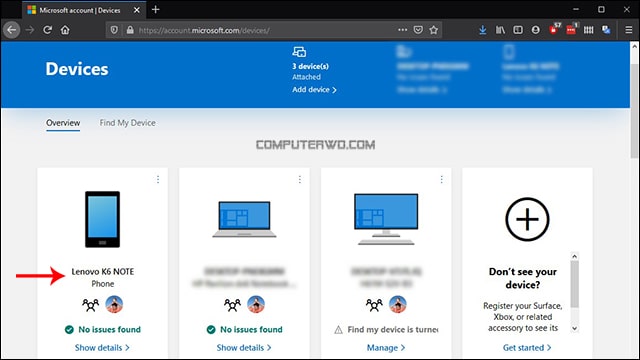This screenshot has width=640, height=360.
Task: Click the desktop monitor device image
Action: click(386, 219)
